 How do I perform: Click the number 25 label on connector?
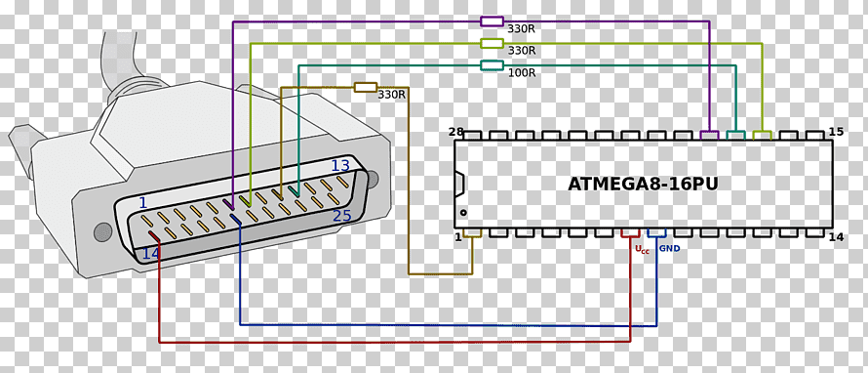pos(342,216)
